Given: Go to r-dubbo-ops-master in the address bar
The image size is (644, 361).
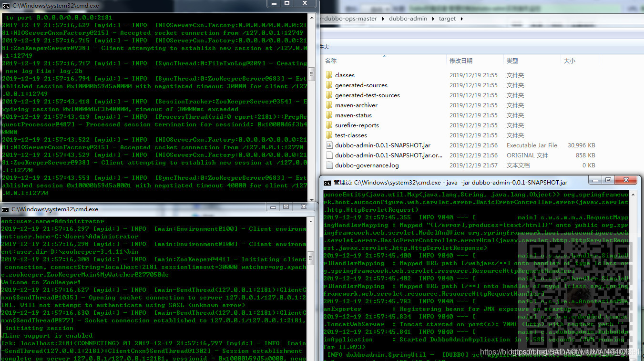Looking at the screenshot, I should [x=349, y=19].
